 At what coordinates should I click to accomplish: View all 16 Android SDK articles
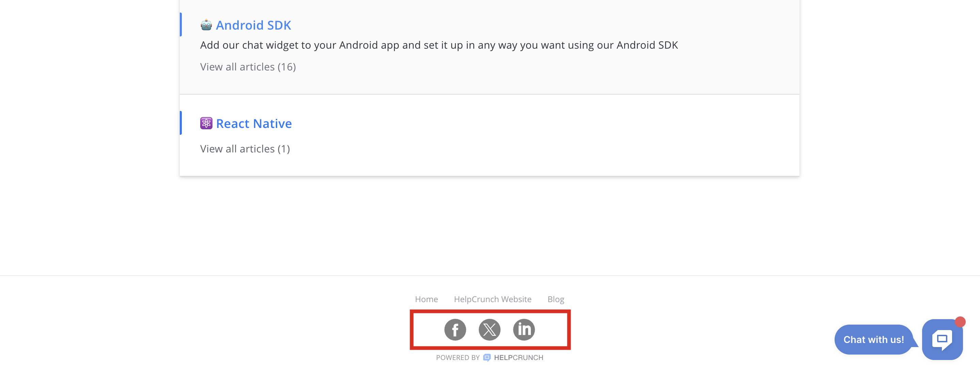click(x=248, y=67)
